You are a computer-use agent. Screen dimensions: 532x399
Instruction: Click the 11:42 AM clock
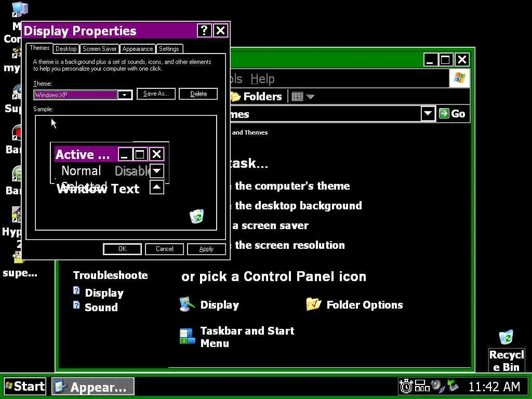tap(494, 387)
